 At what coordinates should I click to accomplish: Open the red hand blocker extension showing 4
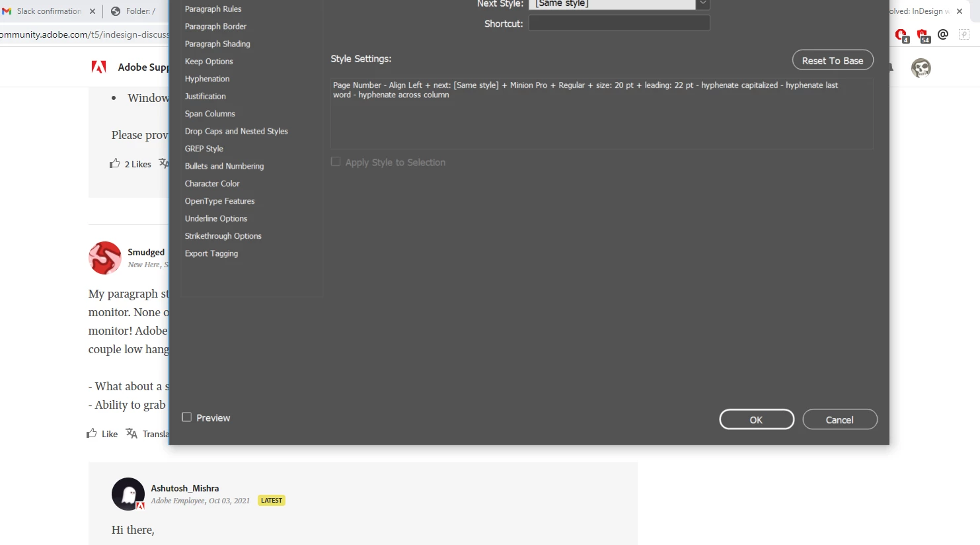click(x=901, y=35)
